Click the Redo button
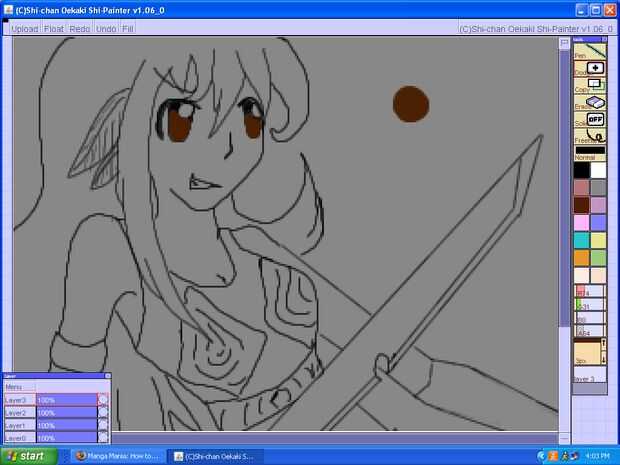 coord(79,29)
